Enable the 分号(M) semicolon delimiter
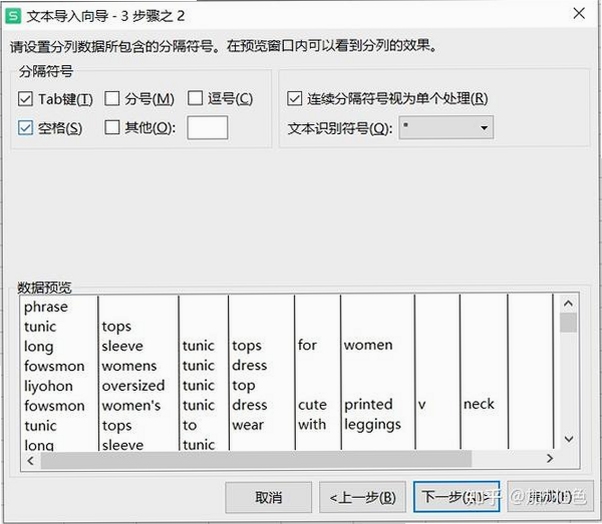 point(112,98)
